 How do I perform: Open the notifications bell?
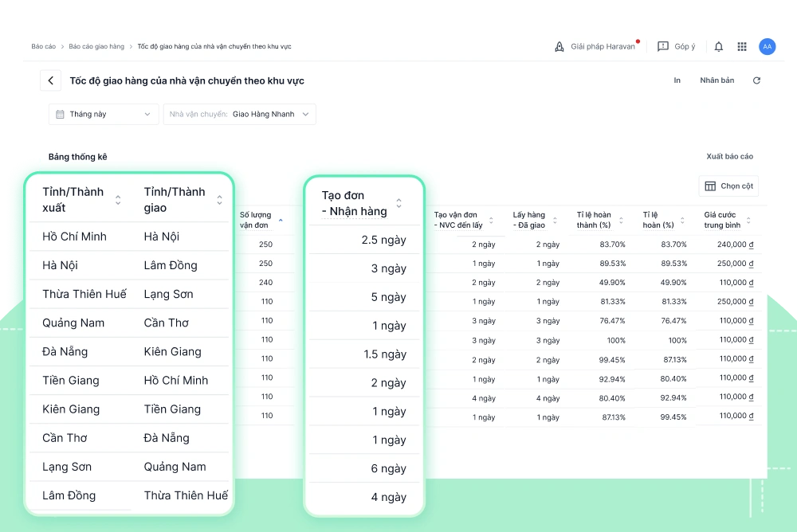(719, 47)
